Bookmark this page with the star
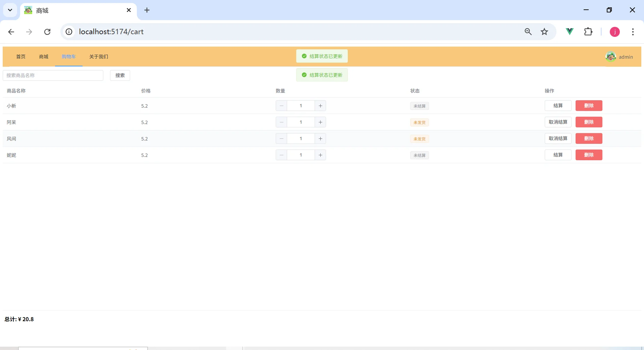Image resolution: width=644 pixels, height=350 pixels. pyautogui.click(x=544, y=32)
